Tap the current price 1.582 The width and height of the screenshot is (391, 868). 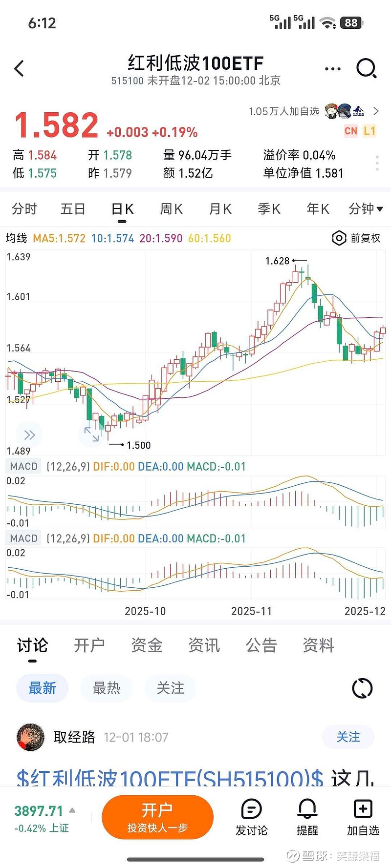point(56,125)
